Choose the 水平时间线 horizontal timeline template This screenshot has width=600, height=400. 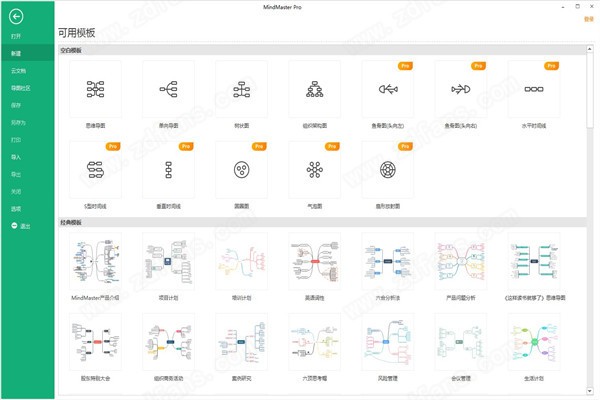pos(534,89)
